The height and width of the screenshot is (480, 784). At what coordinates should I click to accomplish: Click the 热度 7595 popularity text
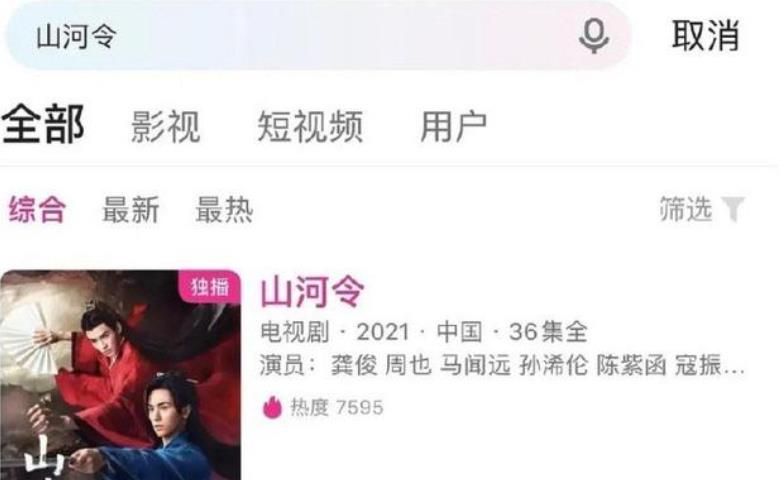[337, 408]
